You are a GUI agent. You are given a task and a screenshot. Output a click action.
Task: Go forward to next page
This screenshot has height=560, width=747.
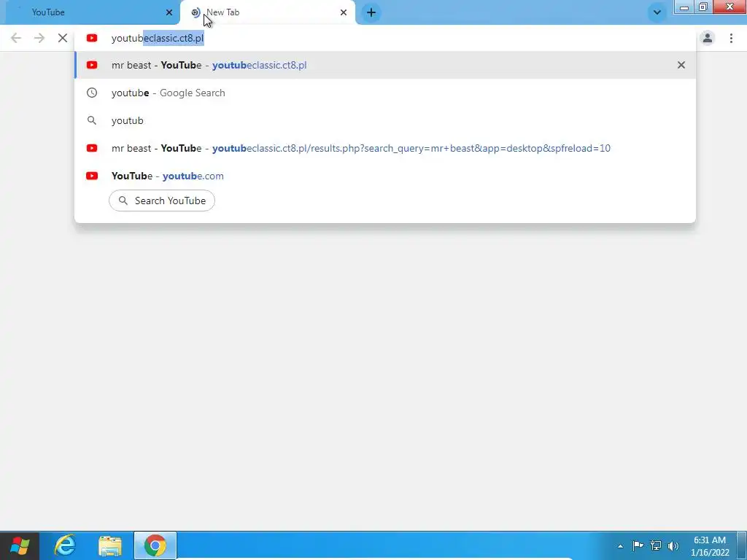[x=39, y=38]
